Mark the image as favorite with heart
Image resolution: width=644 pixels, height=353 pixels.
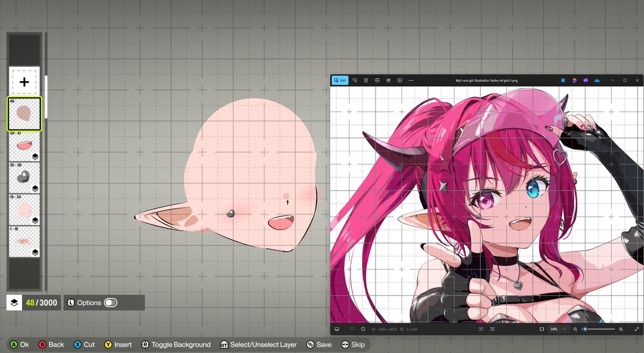click(x=352, y=329)
